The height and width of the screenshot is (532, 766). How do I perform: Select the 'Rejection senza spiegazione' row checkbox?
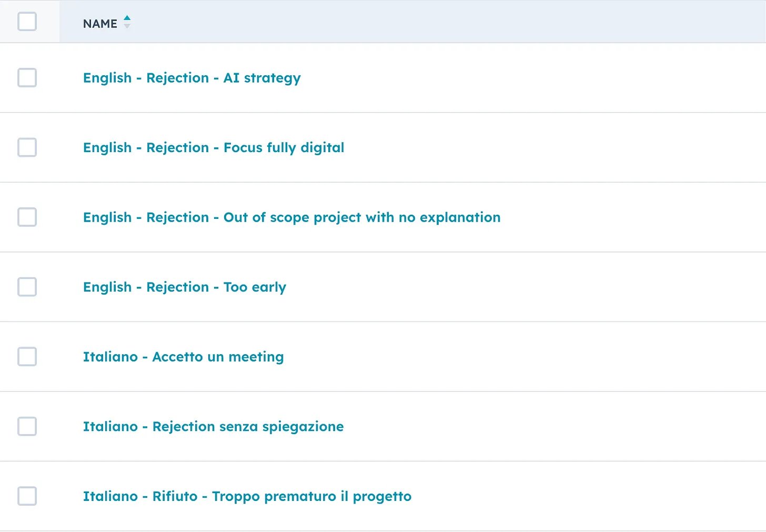tap(27, 426)
